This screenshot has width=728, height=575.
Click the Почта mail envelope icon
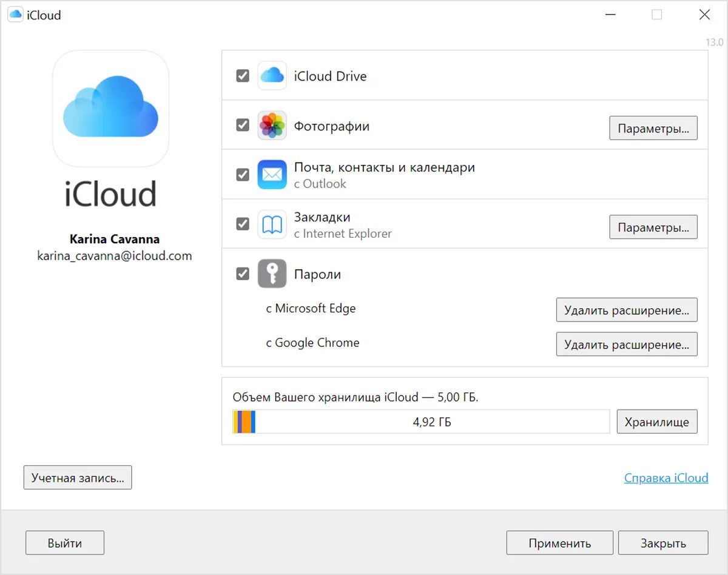coord(272,175)
